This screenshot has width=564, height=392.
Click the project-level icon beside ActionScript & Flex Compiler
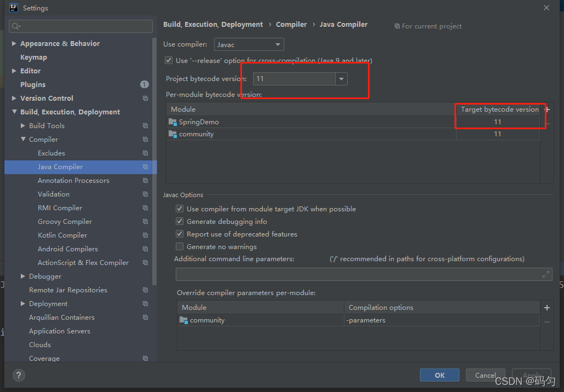pos(145,262)
